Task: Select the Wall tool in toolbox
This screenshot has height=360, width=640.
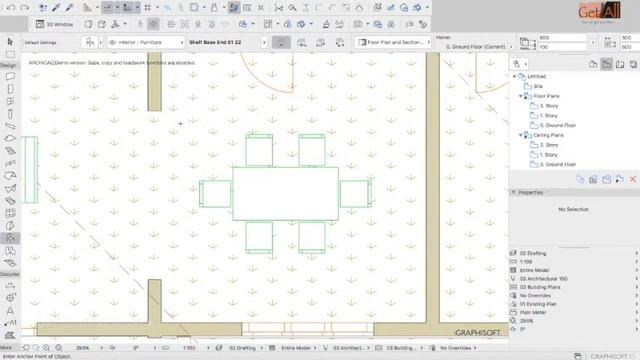Action: pyautogui.click(x=10, y=76)
